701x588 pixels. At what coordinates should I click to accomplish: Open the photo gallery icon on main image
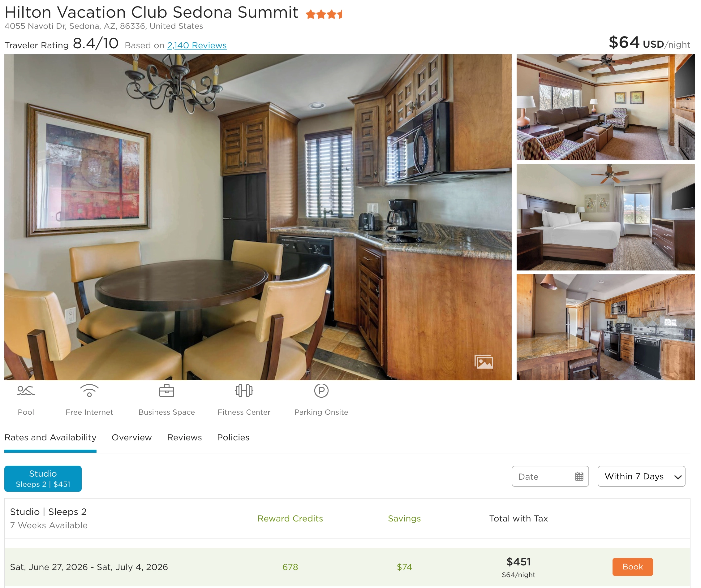point(484,362)
